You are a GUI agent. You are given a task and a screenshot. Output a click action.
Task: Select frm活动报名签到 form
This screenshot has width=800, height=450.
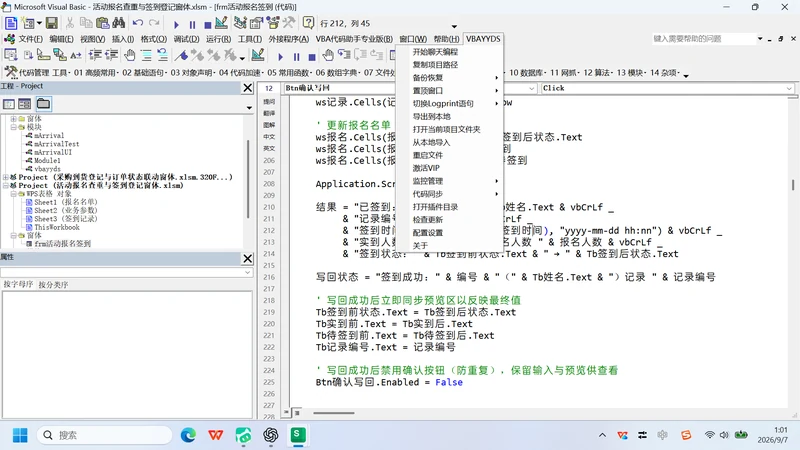click(x=62, y=244)
